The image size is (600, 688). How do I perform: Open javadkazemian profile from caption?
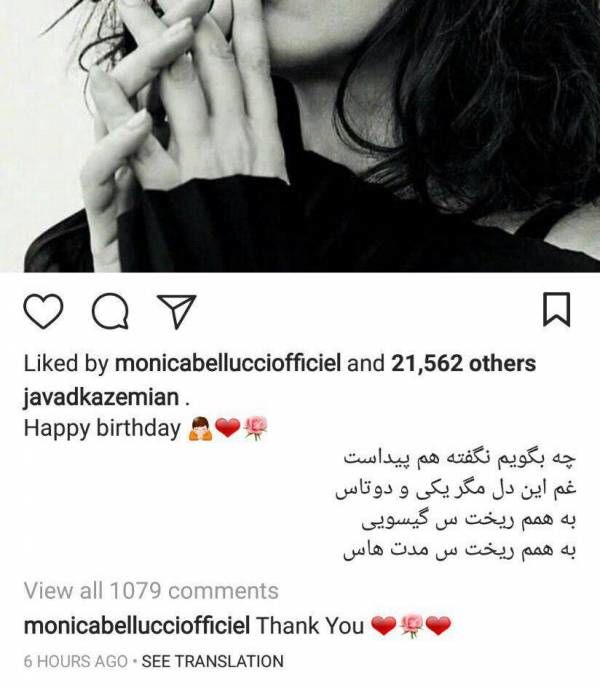(x=101, y=397)
